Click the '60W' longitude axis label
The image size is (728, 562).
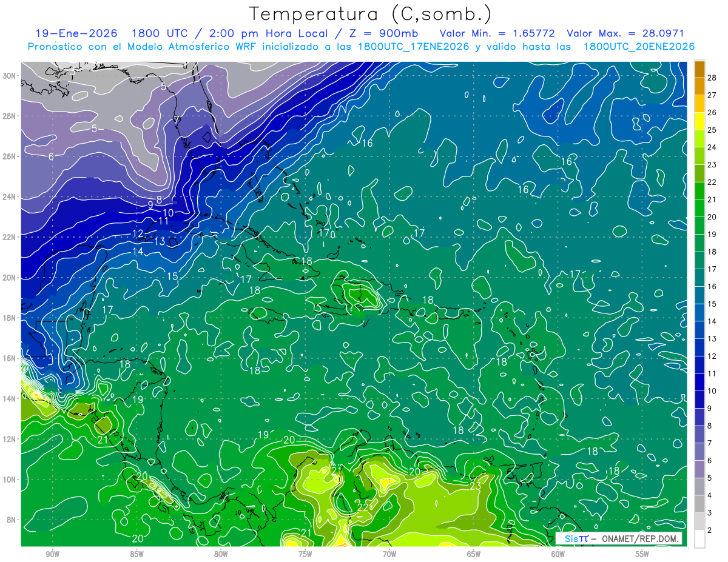(x=558, y=554)
